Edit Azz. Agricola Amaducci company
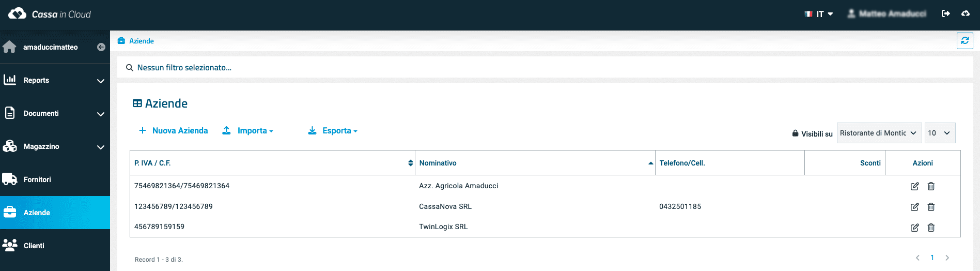Screen dimensions: 980x271 click(x=914, y=186)
